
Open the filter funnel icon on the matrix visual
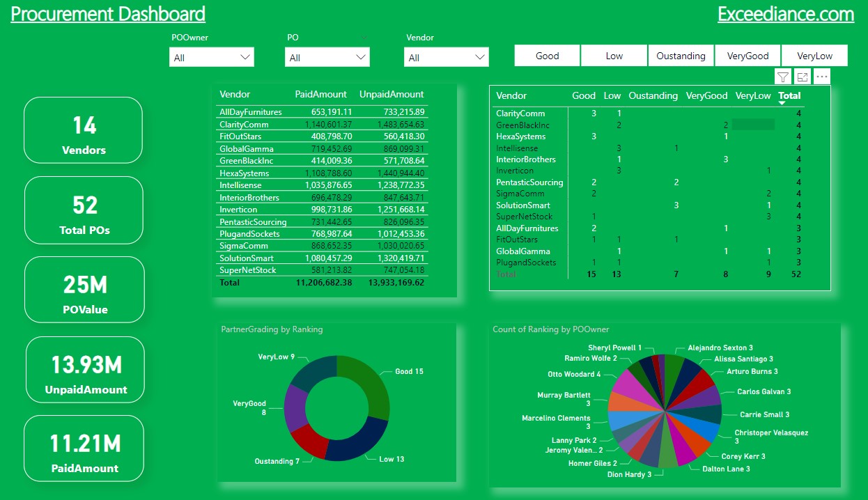point(782,77)
